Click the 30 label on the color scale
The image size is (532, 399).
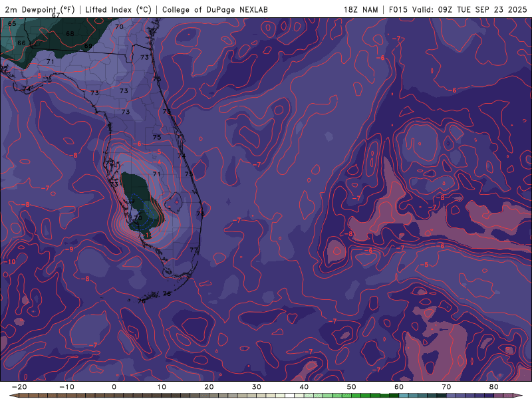pos(257,387)
